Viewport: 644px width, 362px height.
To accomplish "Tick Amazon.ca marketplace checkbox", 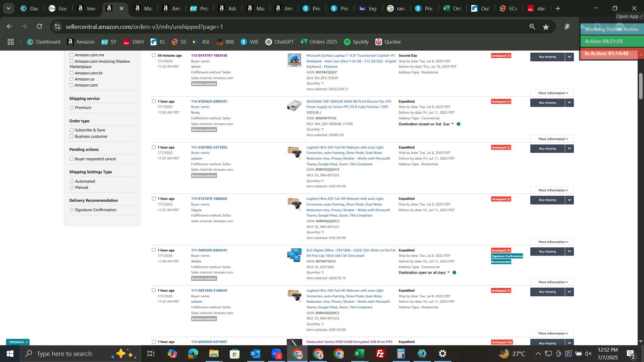I will (71, 79).
